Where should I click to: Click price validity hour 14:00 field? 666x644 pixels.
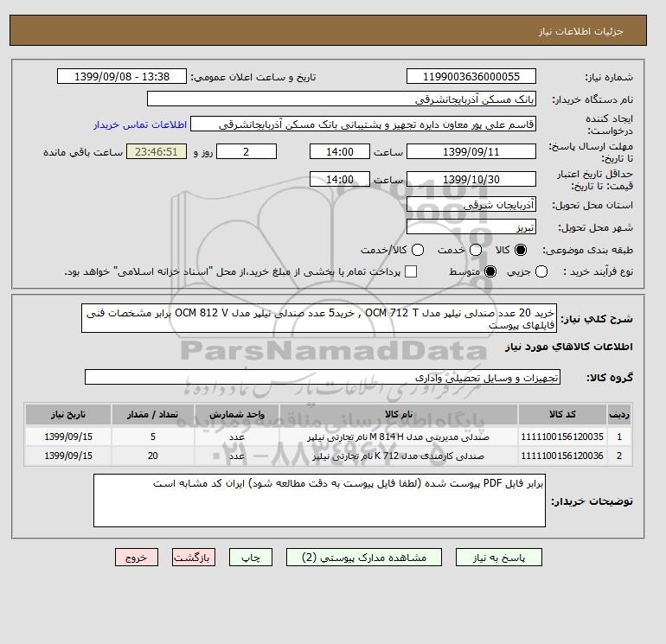point(340,179)
